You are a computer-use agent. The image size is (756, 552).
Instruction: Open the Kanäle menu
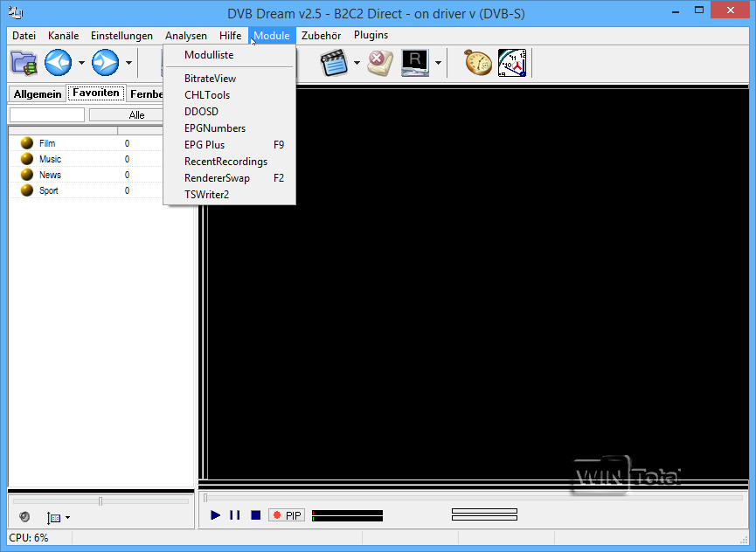63,36
